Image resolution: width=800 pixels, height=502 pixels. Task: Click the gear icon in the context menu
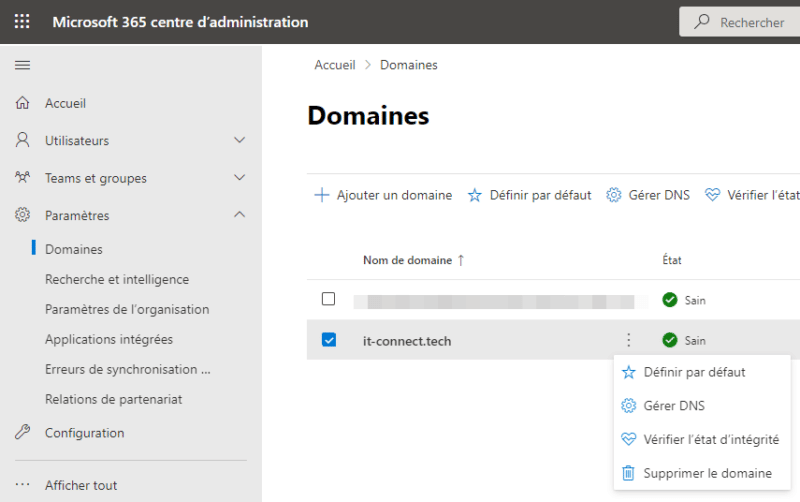[629, 406]
